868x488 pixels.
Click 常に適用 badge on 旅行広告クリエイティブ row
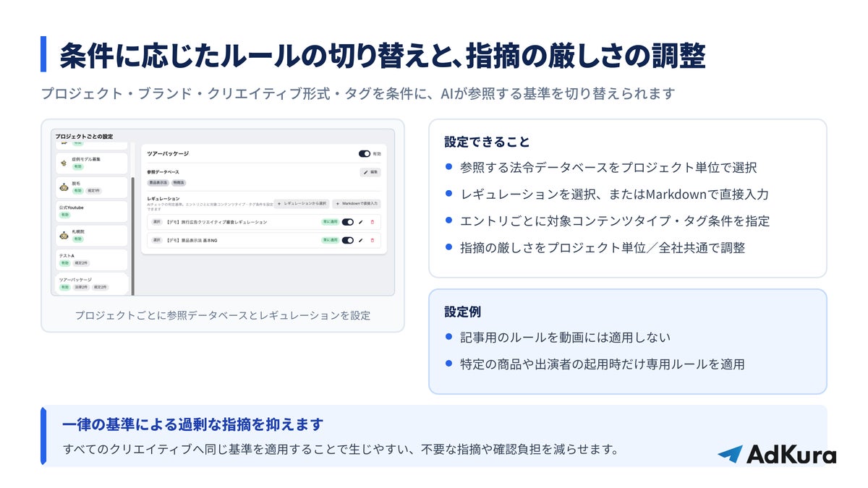pyautogui.click(x=331, y=222)
